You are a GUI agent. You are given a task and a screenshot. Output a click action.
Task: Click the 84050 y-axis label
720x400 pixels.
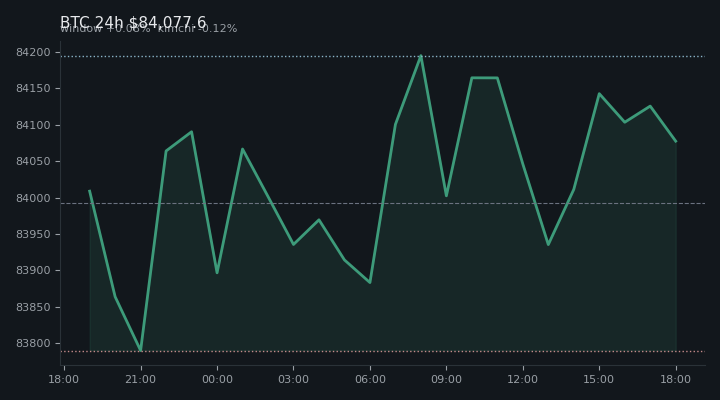(33, 161)
